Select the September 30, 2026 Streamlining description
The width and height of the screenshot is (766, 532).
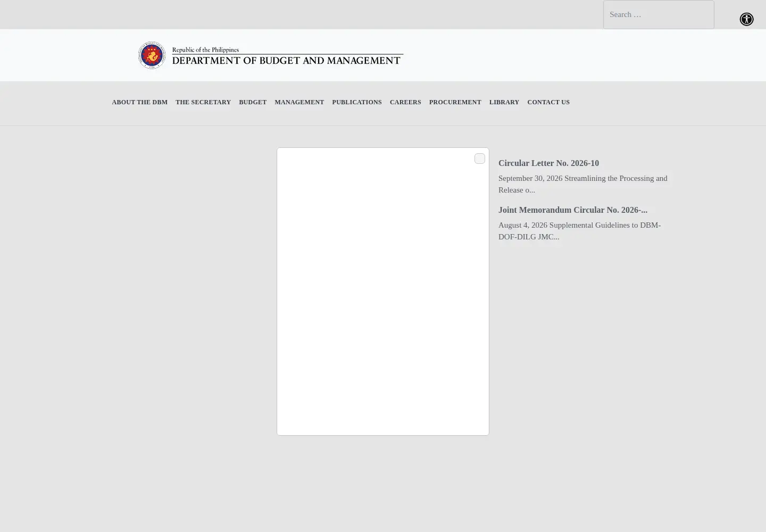[x=583, y=184]
